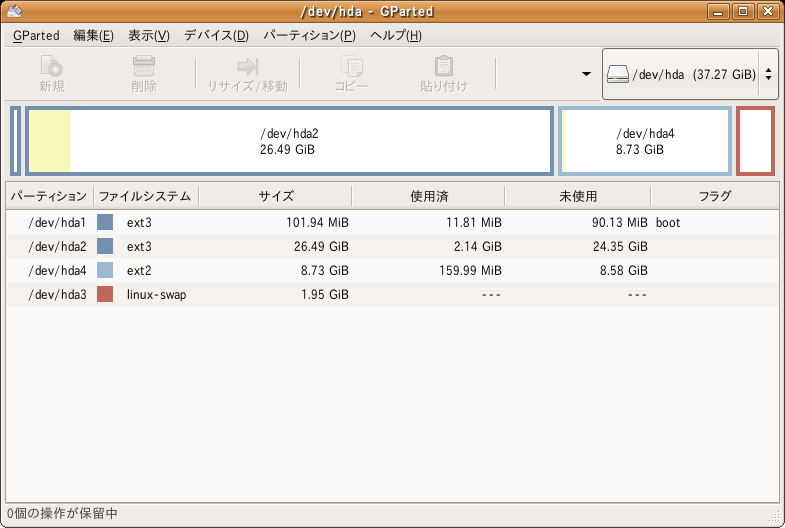This screenshot has width=785, height=528.
Task: Click the 8.73 GiB size cell in table
Action: coord(324,270)
